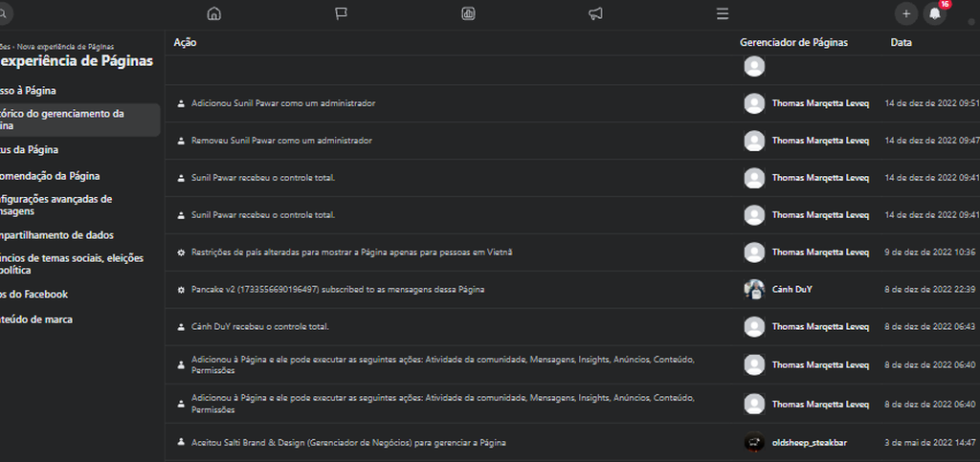Screen dimensions: 980x462
Task: Click the 'Data' column header
Action: pyautogui.click(x=902, y=42)
